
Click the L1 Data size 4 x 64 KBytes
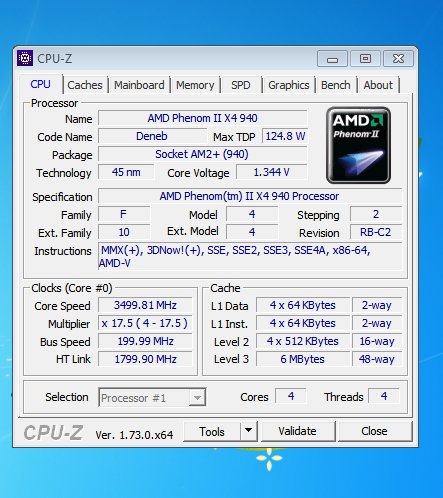303,305
